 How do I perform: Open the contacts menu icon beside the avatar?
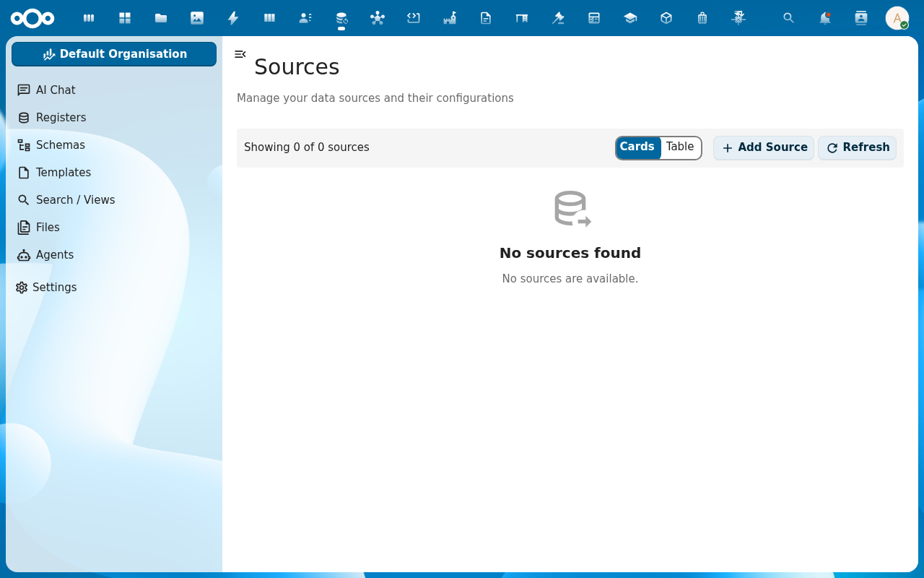[861, 18]
